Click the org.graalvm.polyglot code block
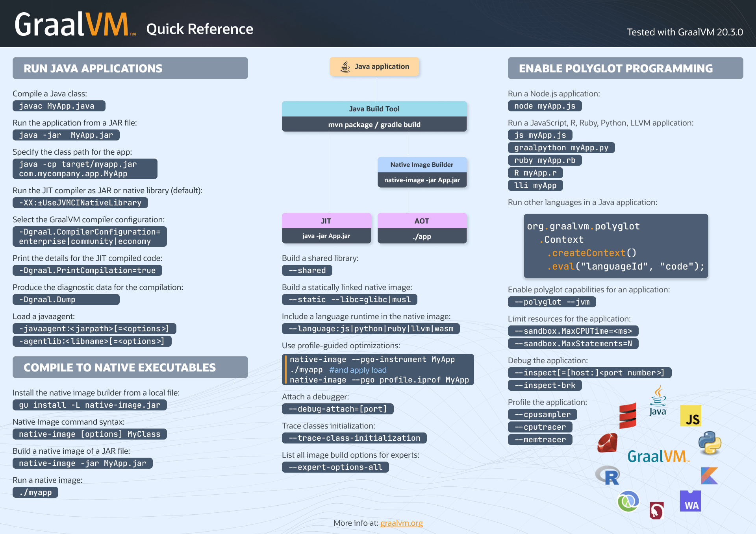Image resolution: width=756 pixels, height=534 pixels. click(x=616, y=246)
